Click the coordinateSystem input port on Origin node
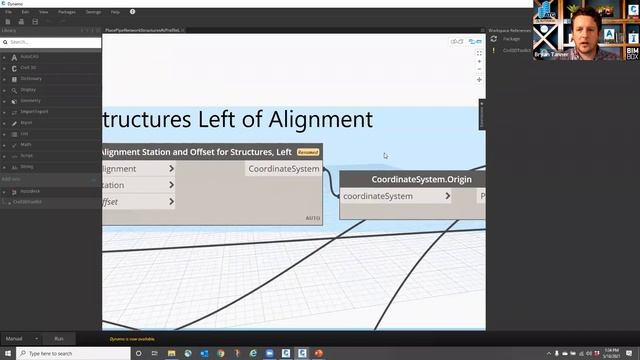The width and height of the screenshot is (640, 360). click(x=396, y=196)
